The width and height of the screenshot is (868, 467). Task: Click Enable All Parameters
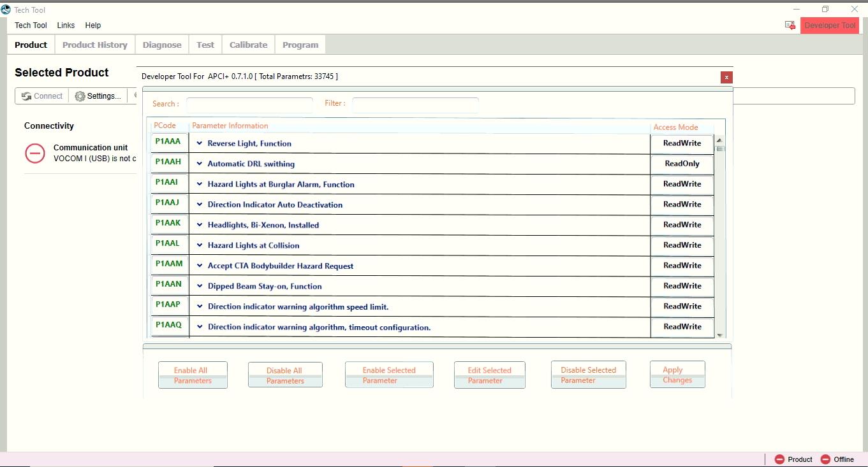pyautogui.click(x=192, y=374)
